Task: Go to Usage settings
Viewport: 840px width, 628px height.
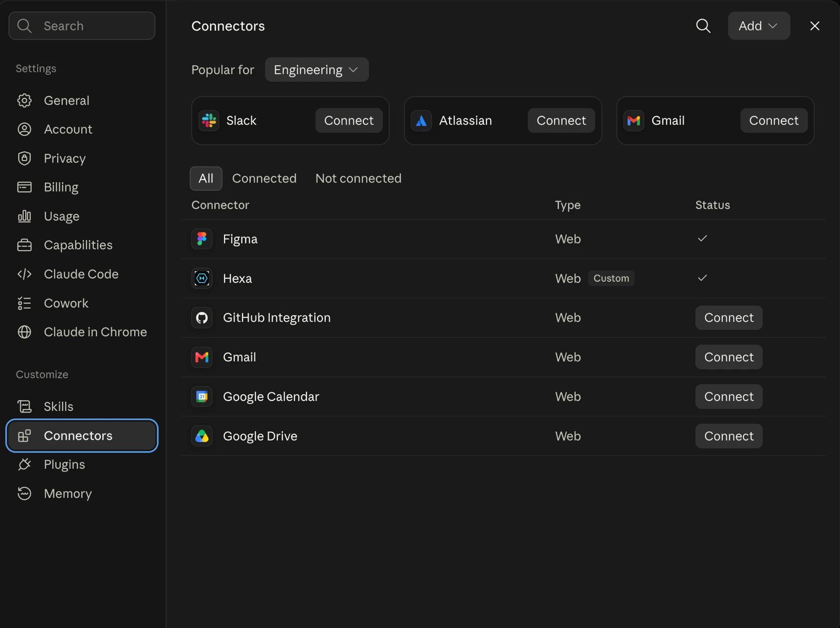Action: (x=82, y=216)
